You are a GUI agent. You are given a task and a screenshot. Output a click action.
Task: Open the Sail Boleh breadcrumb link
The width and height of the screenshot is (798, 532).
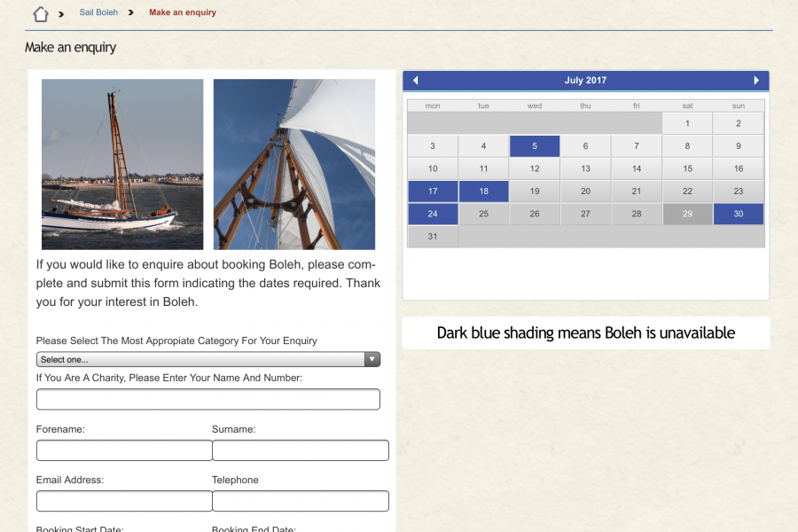[x=98, y=12]
